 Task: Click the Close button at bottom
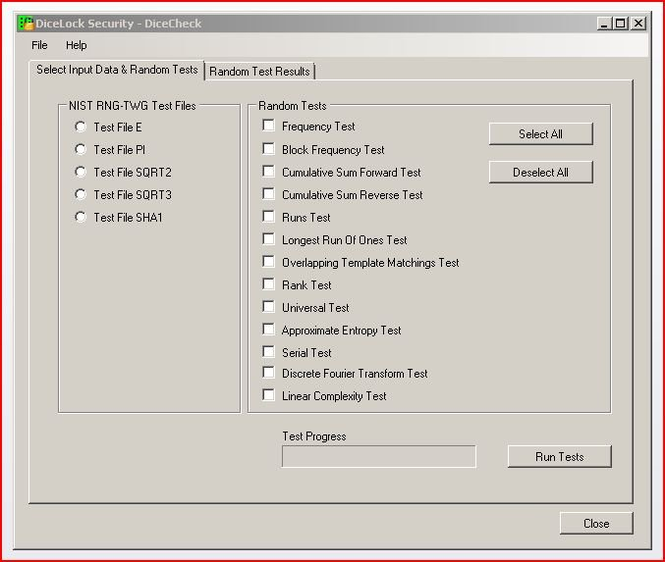596,523
